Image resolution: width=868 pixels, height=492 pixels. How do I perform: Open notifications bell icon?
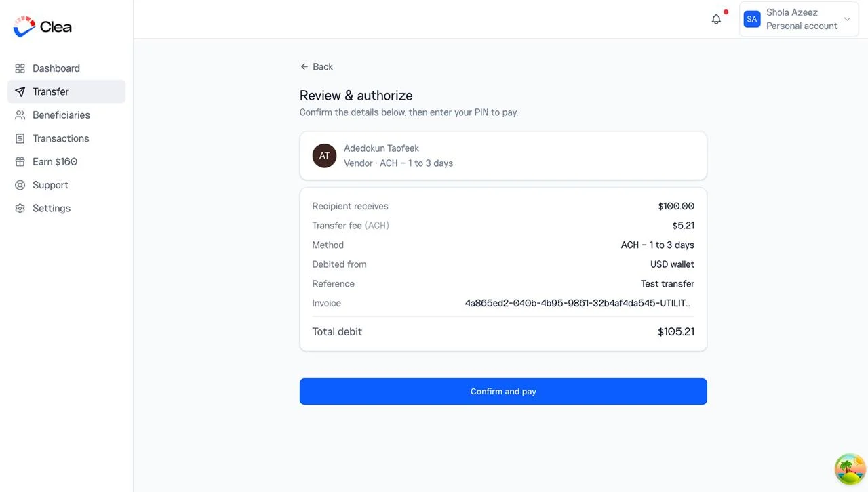tap(716, 19)
